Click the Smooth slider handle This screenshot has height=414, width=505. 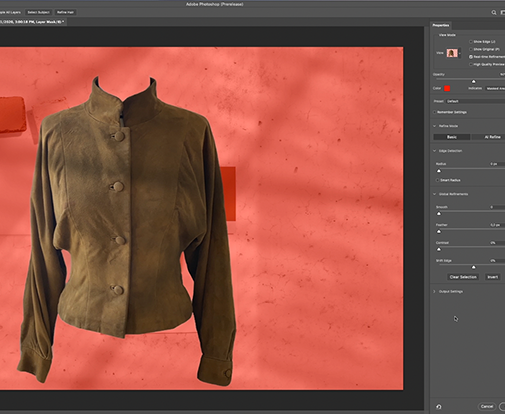point(439,214)
